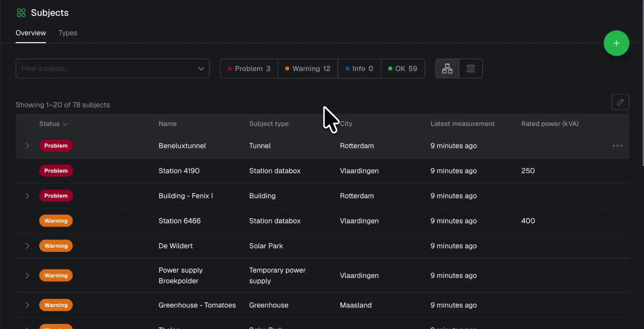The height and width of the screenshot is (329, 644).
Task: Expand the Building - Fenix I row
Action: [x=27, y=196]
